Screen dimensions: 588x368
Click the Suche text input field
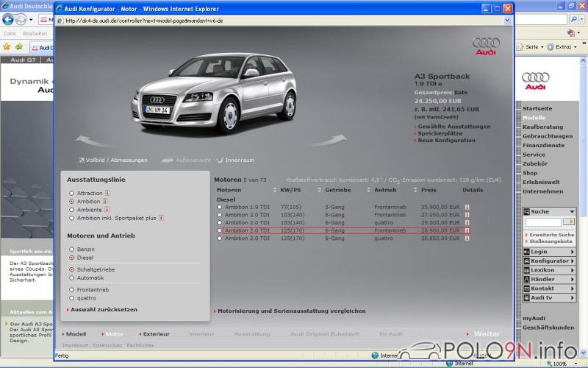click(x=543, y=222)
